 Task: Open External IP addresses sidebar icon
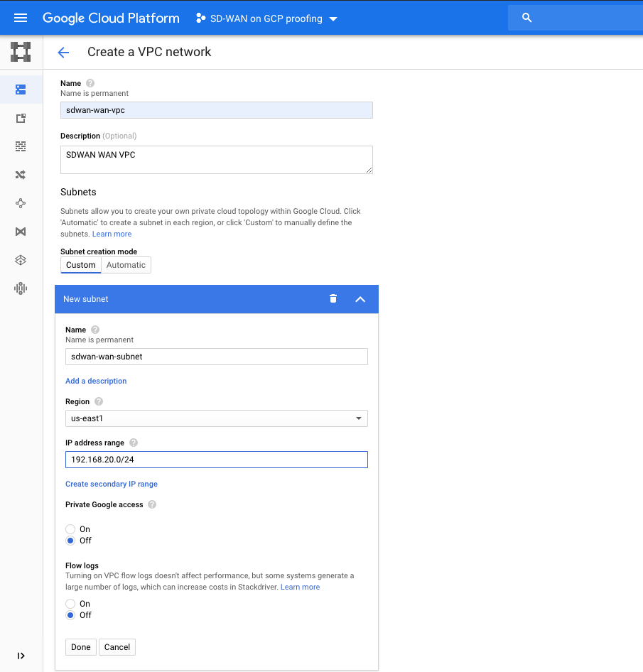[21, 118]
